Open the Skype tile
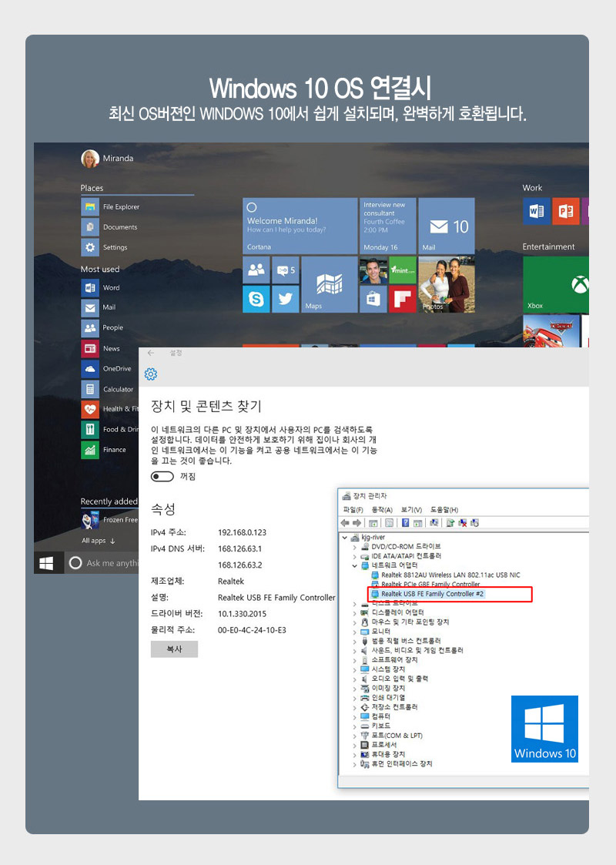Screen dimensions: 616x865 (256, 299)
